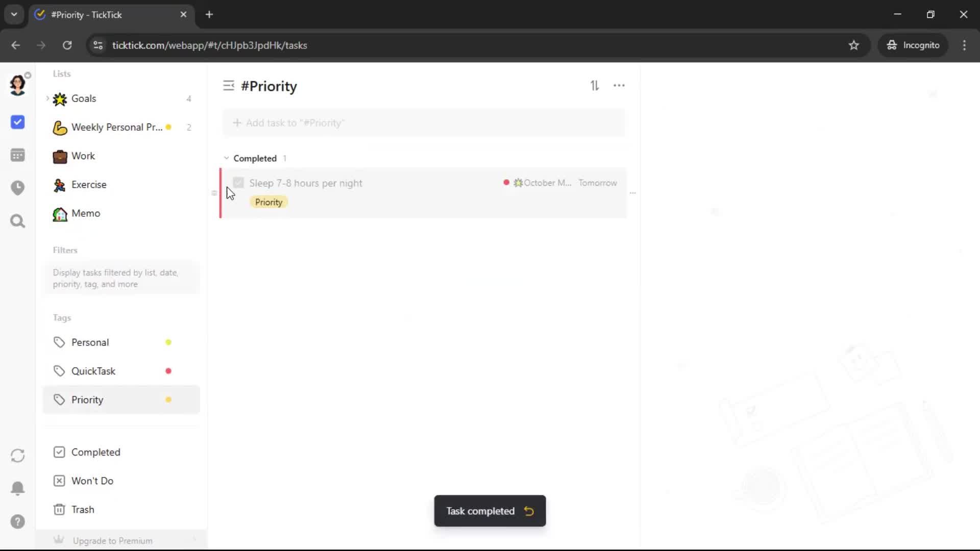980x551 pixels.
Task: Undo task completion in the toast
Action: coord(529,511)
